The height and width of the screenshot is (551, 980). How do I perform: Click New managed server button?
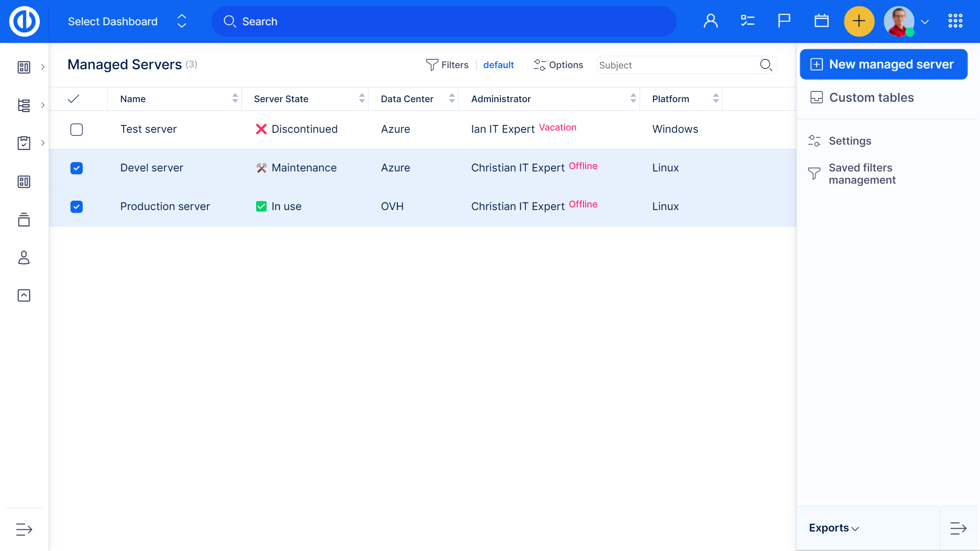[883, 65]
